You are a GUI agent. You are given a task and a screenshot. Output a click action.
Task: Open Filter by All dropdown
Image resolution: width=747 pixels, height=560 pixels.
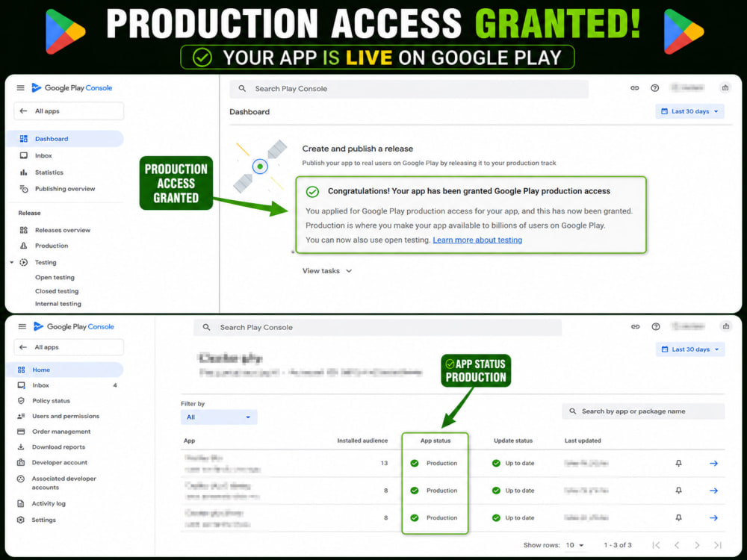coord(219,417)
